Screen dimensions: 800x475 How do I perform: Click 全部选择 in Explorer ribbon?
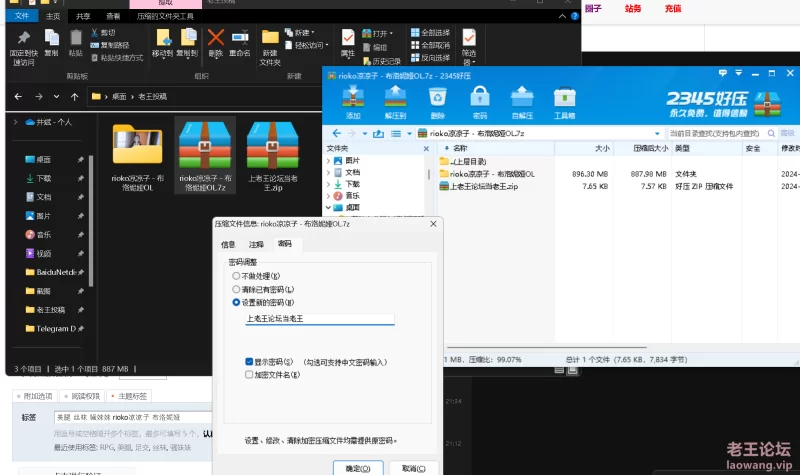tap(430, 33)
